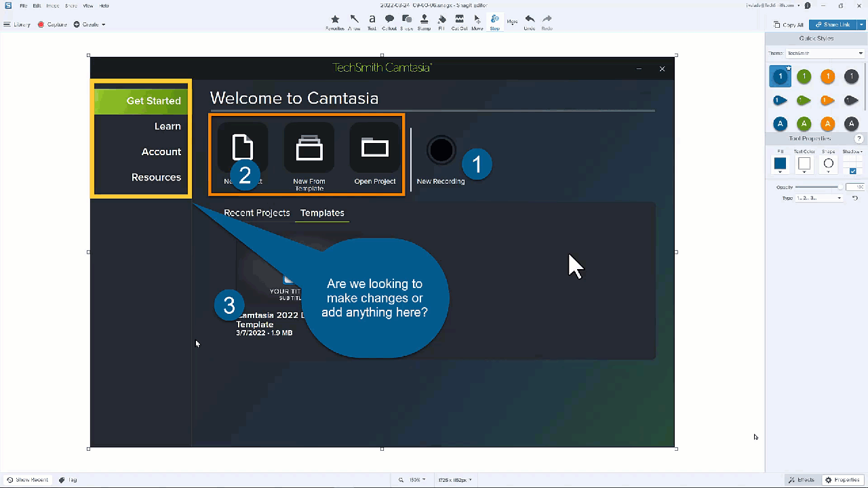Select the Text tool

click(x=372, y=22)
